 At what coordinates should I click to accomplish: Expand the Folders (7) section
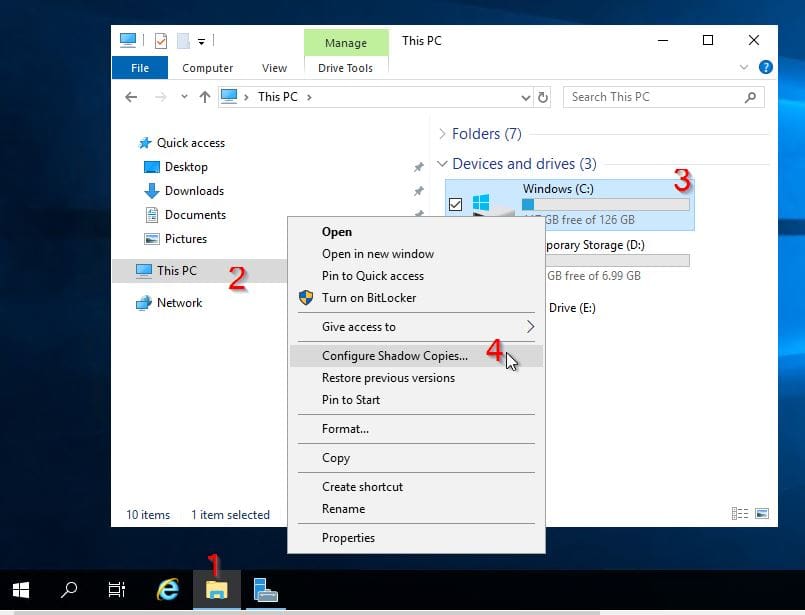(441, 133)
